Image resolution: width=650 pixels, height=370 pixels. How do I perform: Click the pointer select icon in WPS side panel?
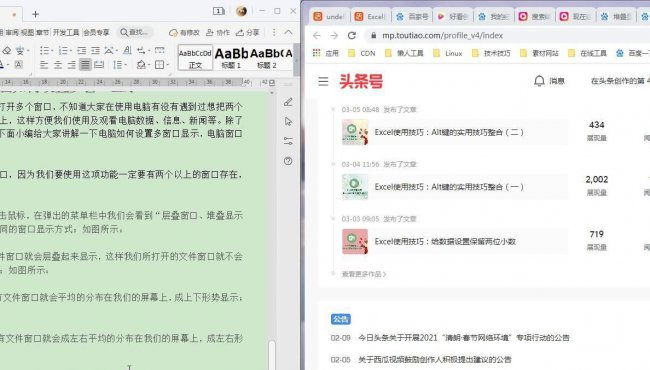[288, 121]
